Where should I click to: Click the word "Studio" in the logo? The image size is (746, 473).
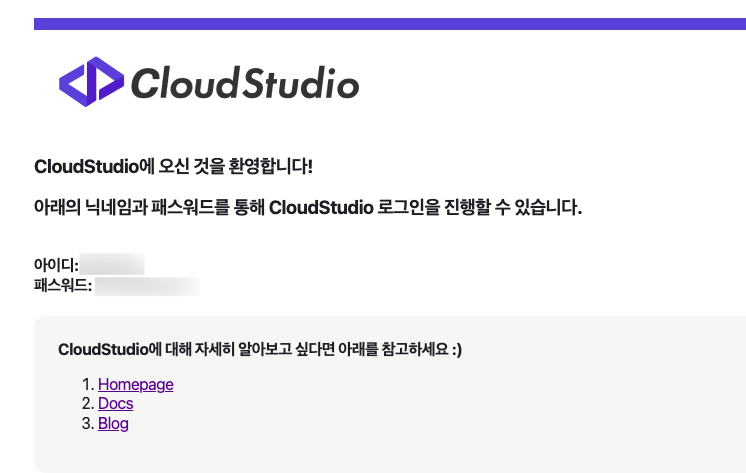[x=301, y=83]
